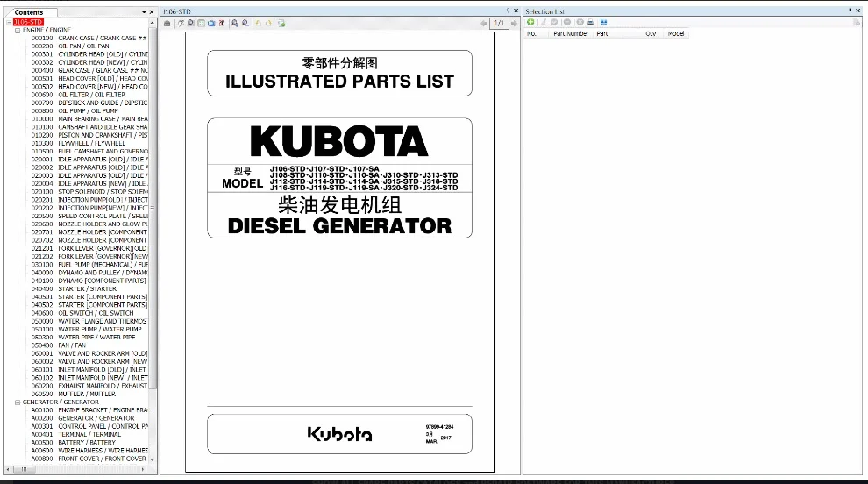Open 060500 MUFFLER section
The height and width of the screenshot is (484, 868).
pos(73,395)
